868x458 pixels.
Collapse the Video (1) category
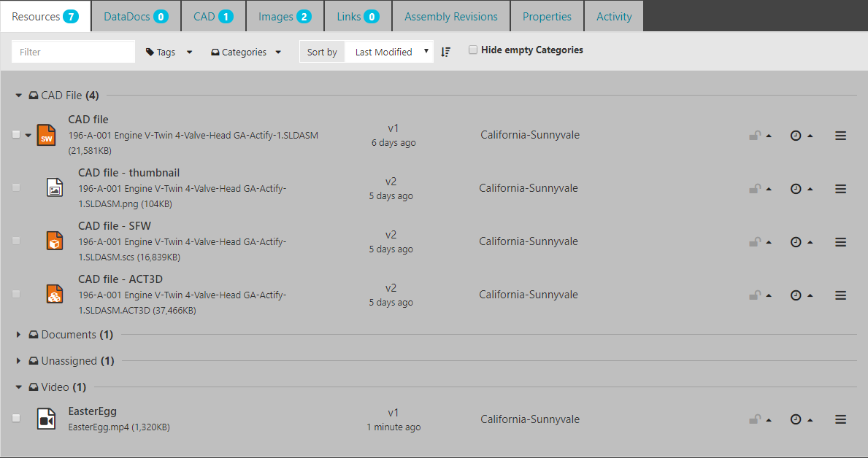pyautogui.click(x=18, y=387)
